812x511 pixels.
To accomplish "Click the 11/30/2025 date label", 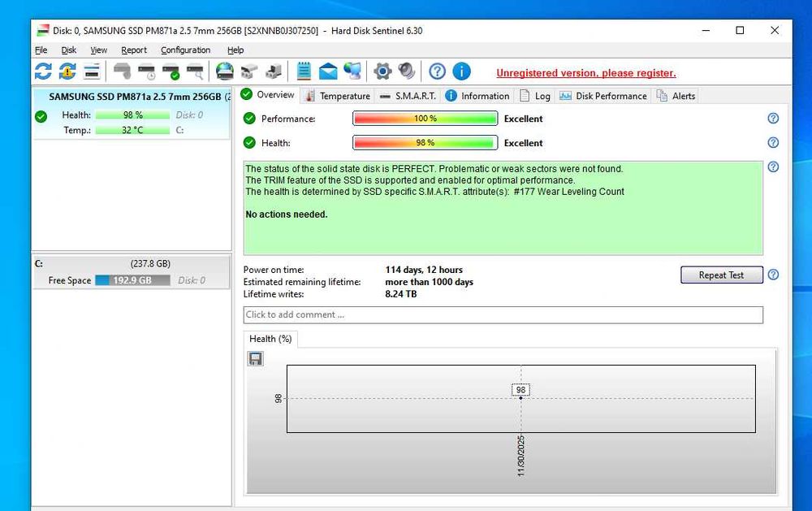I will [521, 456].
